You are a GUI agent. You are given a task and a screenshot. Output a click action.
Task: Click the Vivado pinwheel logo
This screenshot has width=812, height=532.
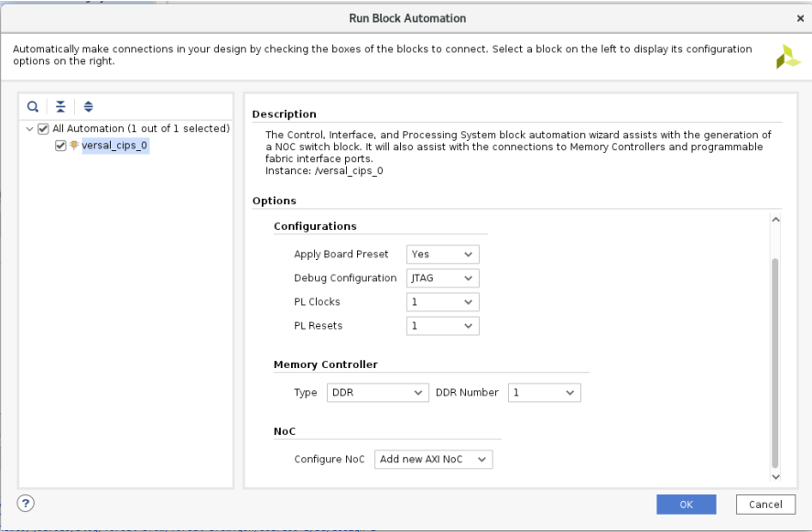tap(787, 54)
